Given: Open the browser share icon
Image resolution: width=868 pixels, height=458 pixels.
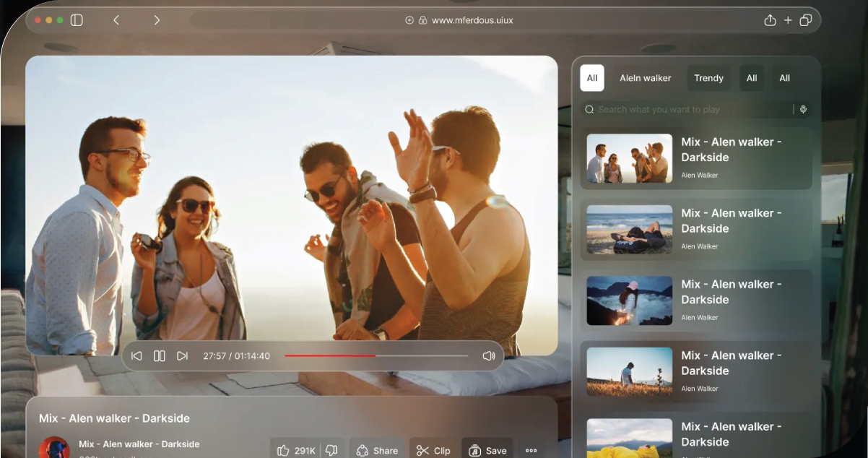Looking at the screenshot, I should [770, 20].
